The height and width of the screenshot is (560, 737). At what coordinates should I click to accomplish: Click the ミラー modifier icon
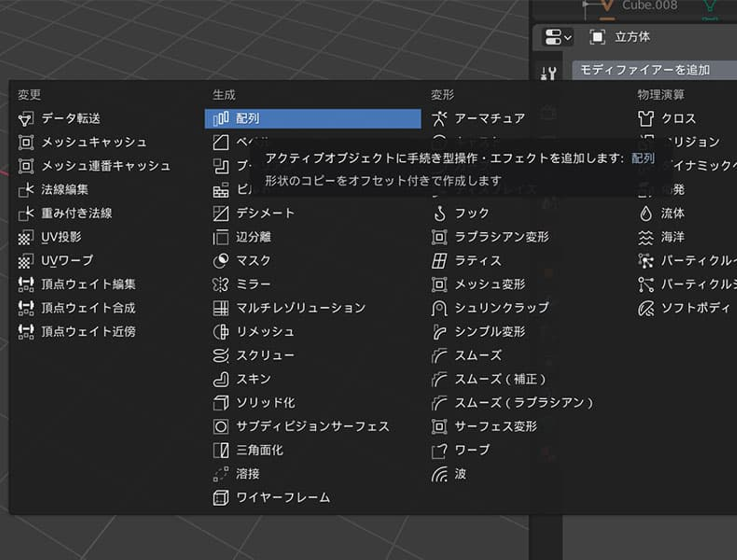tap(221, 284)
